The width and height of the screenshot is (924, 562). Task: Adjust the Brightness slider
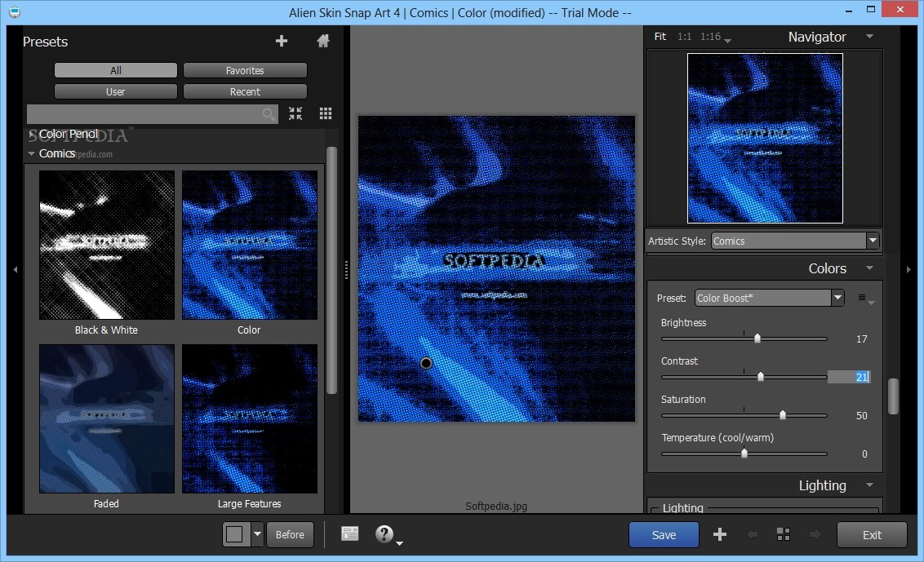point(757,339)
